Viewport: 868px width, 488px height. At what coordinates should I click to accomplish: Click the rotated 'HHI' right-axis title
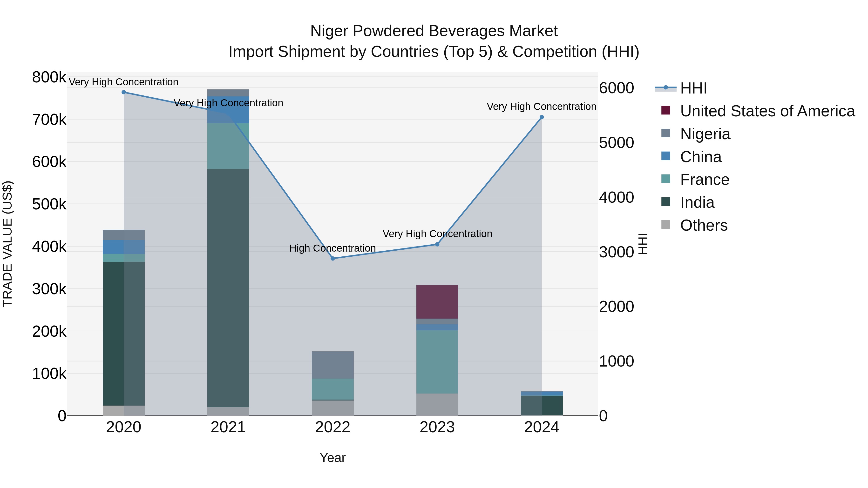(x=643, y=244)
